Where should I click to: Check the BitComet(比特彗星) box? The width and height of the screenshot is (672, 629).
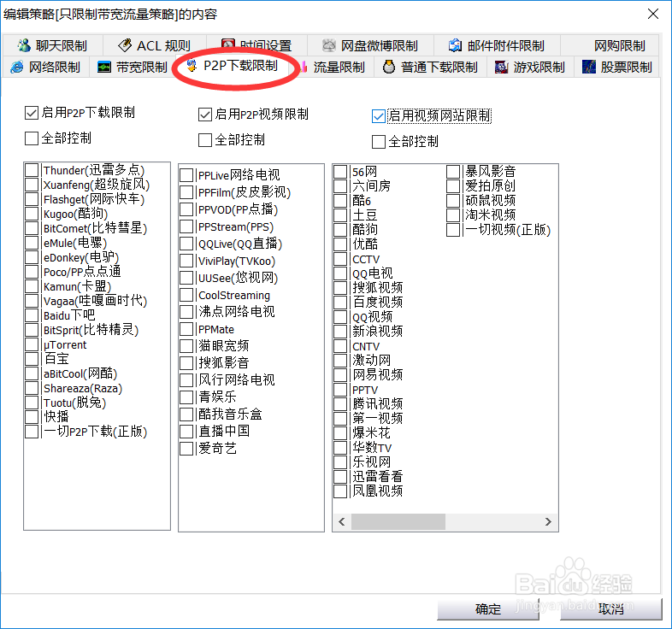(32, 228)
